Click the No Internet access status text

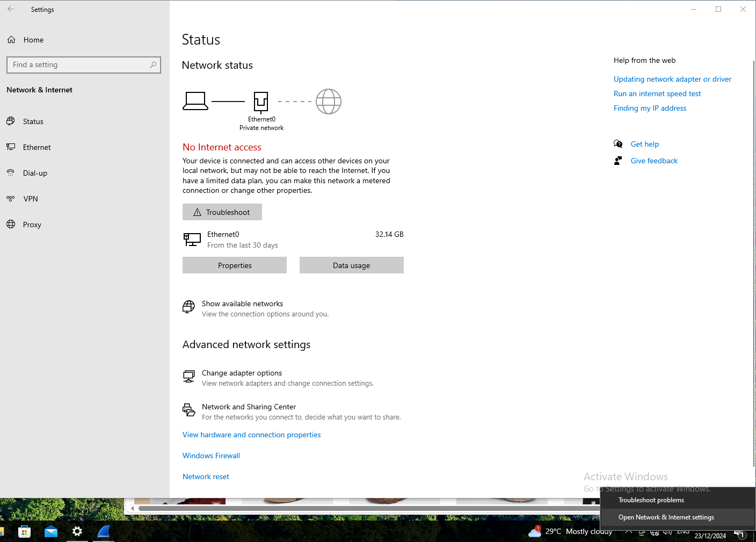[222, 147]
